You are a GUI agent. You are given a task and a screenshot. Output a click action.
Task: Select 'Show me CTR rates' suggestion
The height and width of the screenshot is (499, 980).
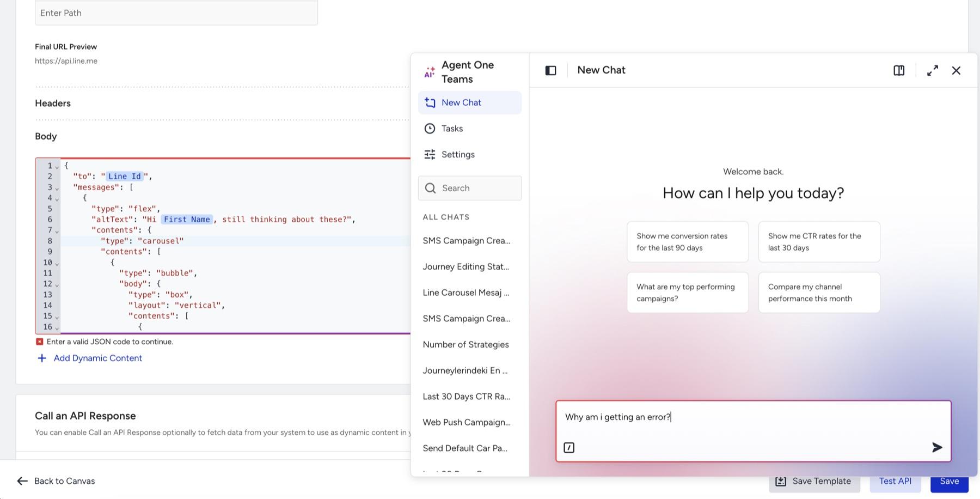pos(819,242)
